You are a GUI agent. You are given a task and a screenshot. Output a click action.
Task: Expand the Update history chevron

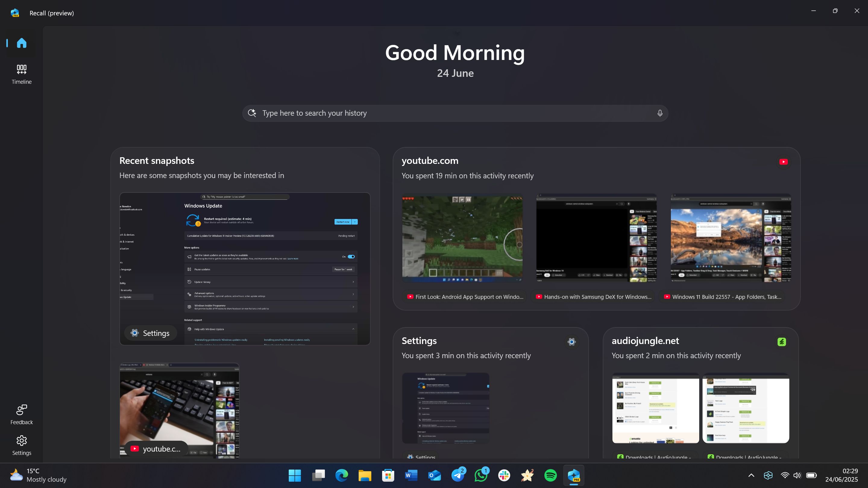coord(354,282)
